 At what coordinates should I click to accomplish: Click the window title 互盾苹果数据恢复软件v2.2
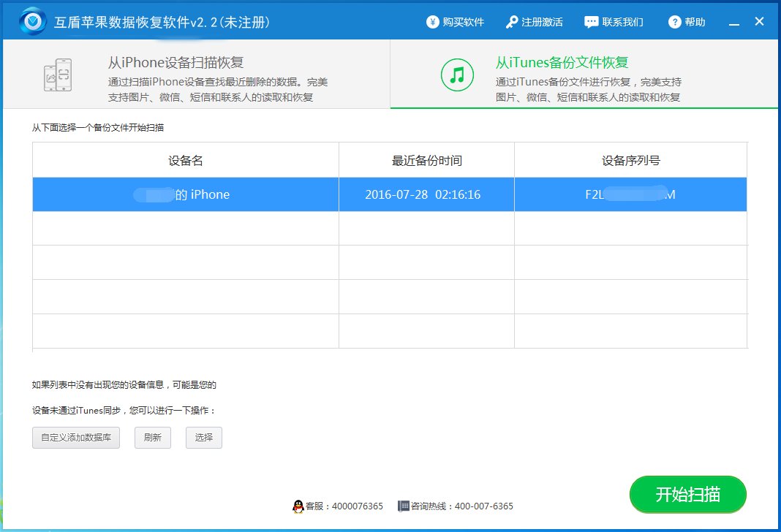coord(162,22)
